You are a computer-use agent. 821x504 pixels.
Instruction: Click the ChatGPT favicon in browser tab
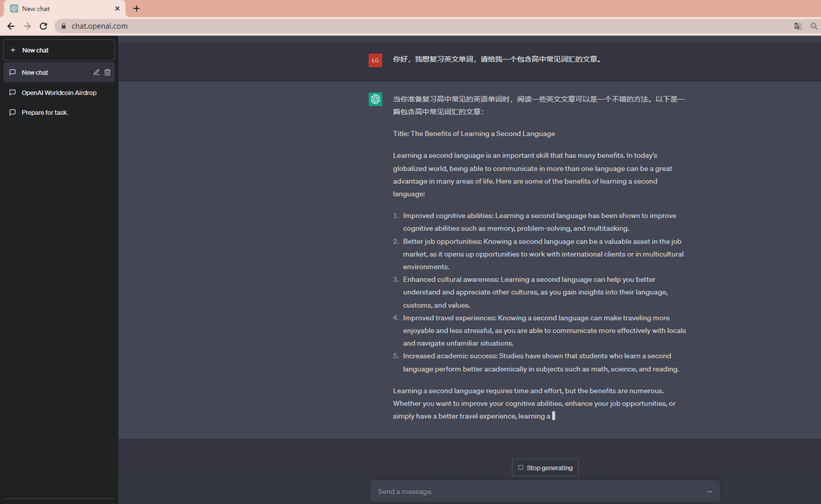pos(14,9)
